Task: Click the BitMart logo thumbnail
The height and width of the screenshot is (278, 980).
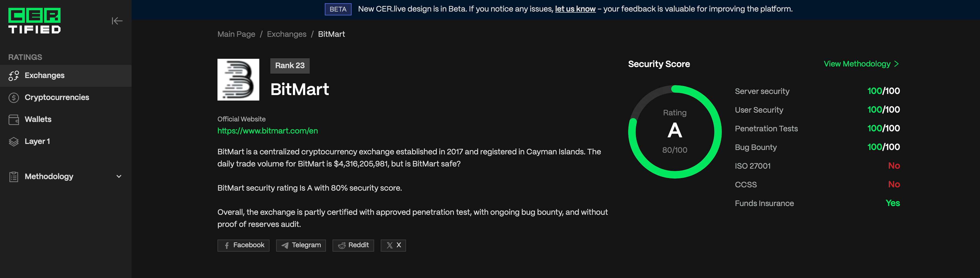Action: click(238, 80)
